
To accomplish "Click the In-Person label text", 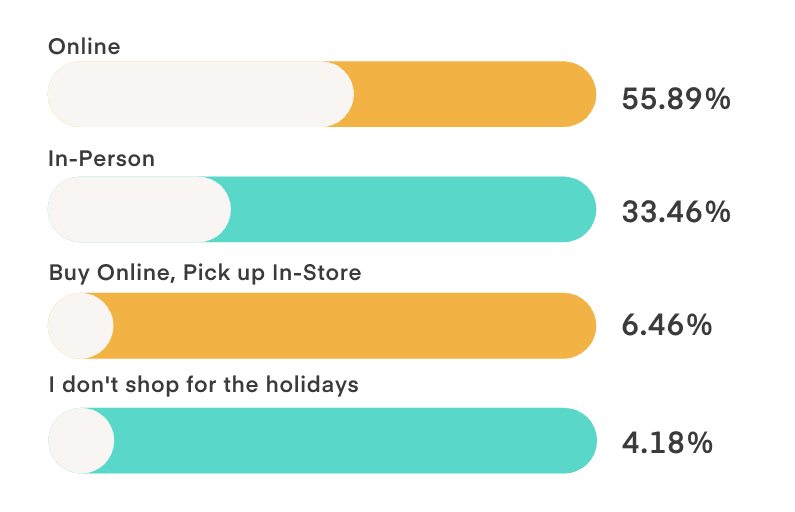I will 101,159.
